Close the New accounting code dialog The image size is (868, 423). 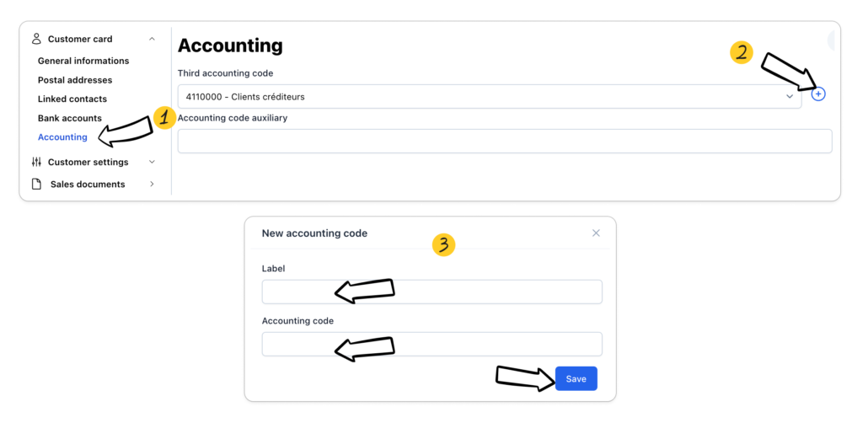596,233
